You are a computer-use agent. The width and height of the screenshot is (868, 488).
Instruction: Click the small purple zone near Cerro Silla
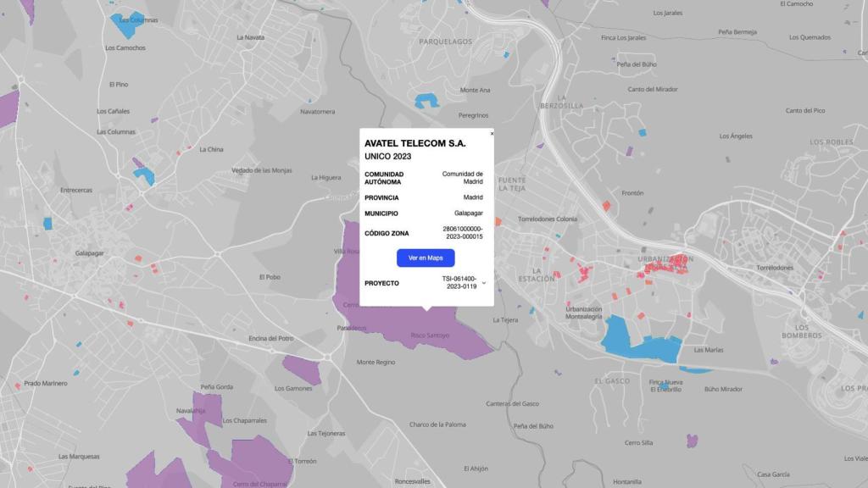point(692,441)
